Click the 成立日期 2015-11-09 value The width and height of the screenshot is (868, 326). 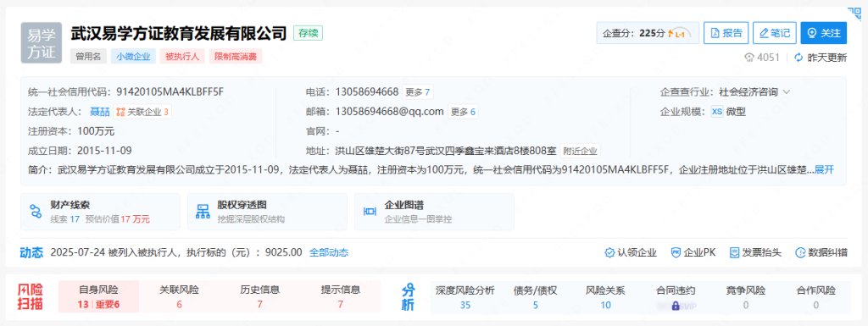click(104, 150)
